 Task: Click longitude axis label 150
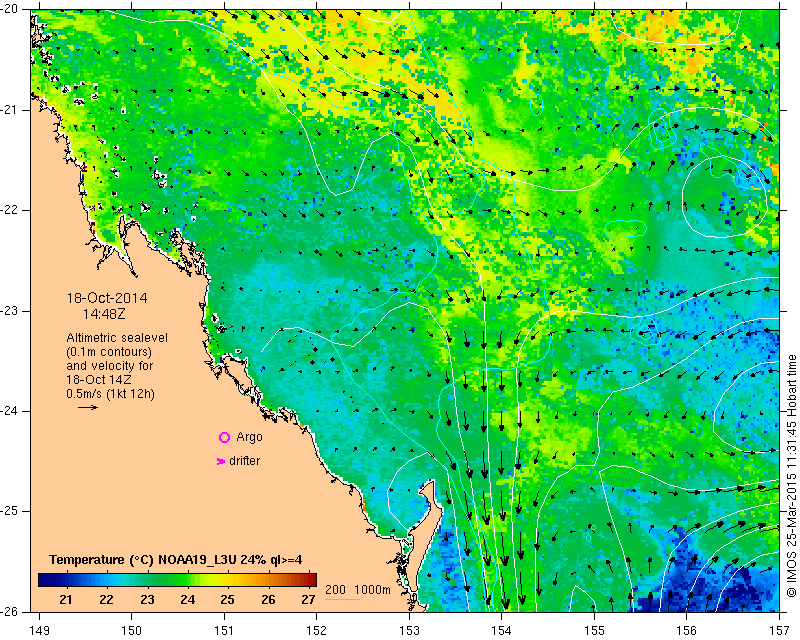point(132,631)
